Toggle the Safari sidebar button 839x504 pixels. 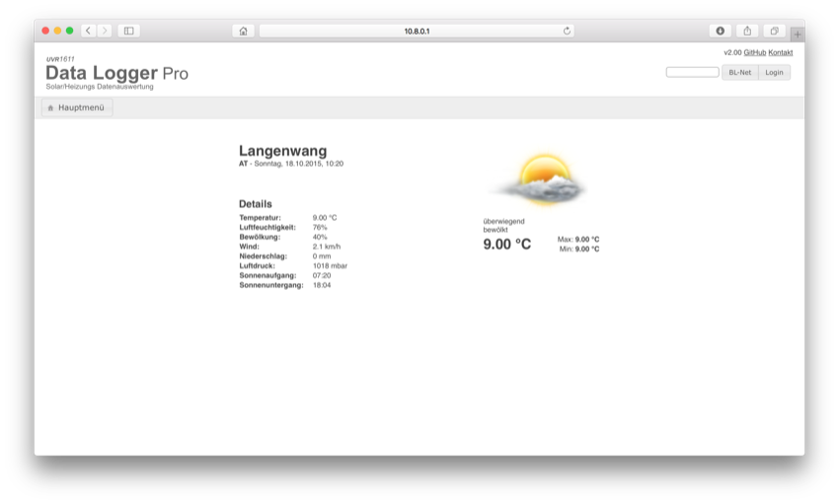129,31
